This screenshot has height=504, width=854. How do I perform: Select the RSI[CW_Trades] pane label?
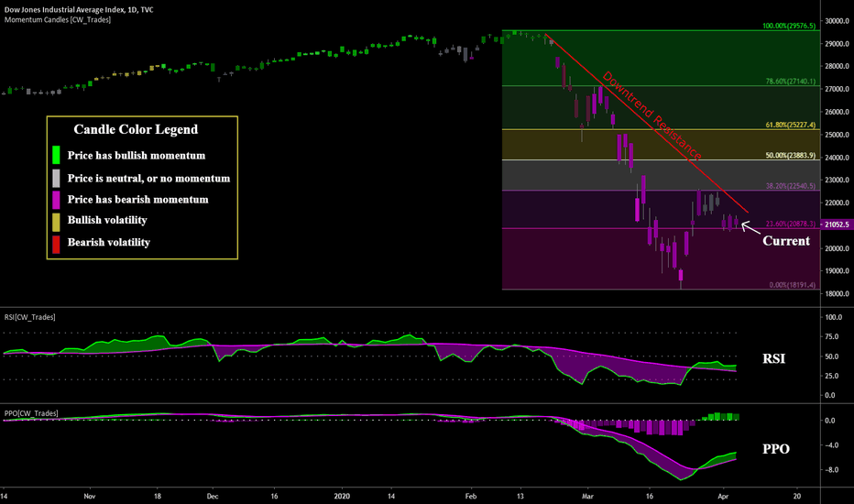tap(30, 317)
